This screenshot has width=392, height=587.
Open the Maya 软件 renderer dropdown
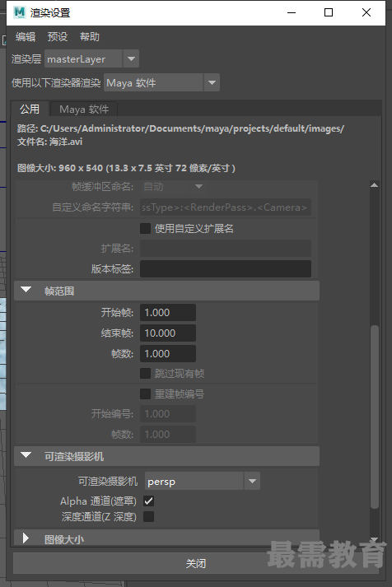(x=161, y=82)
